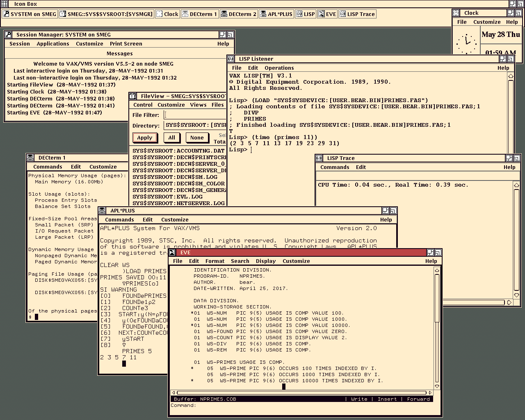This screenshot has width=525, height=420.
Task: Click the up scroll arrow in LISP Trace
Action: 516,185
